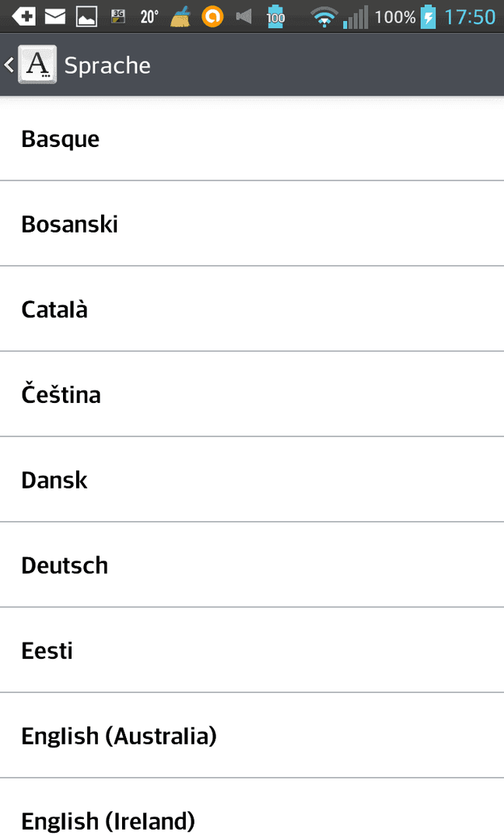Choose English (Ireland)
This screenshot has height=840, width=504.
point(252,810)
